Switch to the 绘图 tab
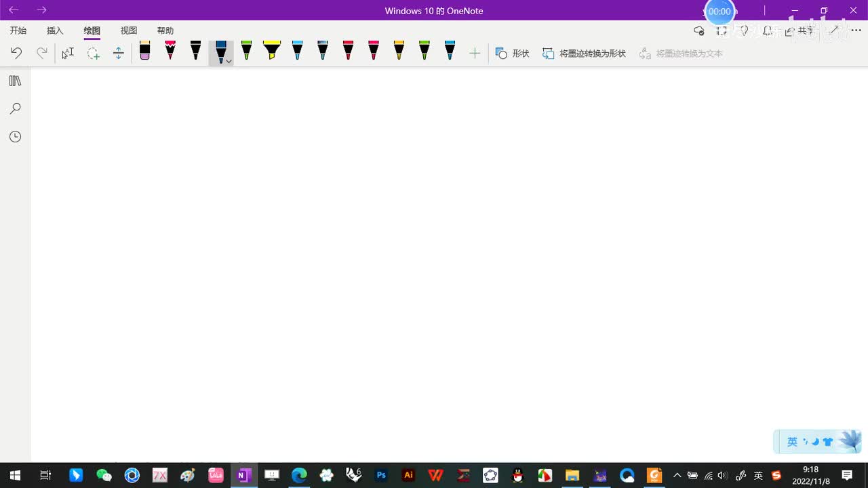868x488 pixels. [92, 30]
